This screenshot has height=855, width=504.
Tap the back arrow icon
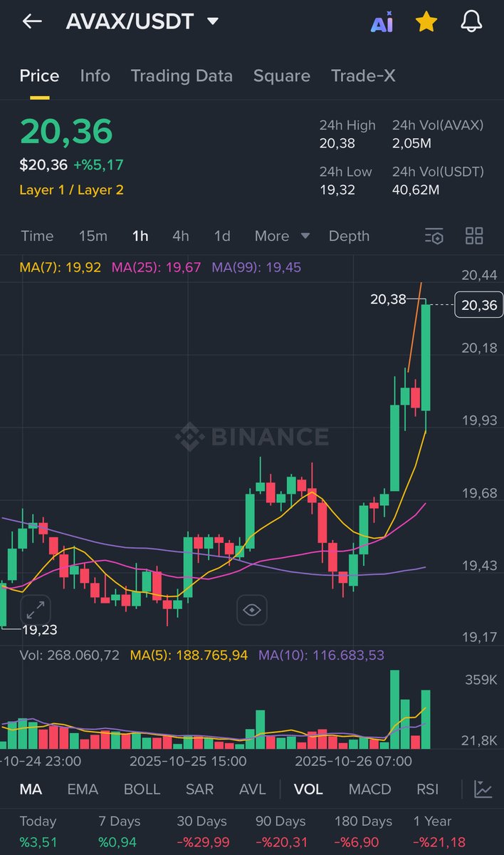32,22
